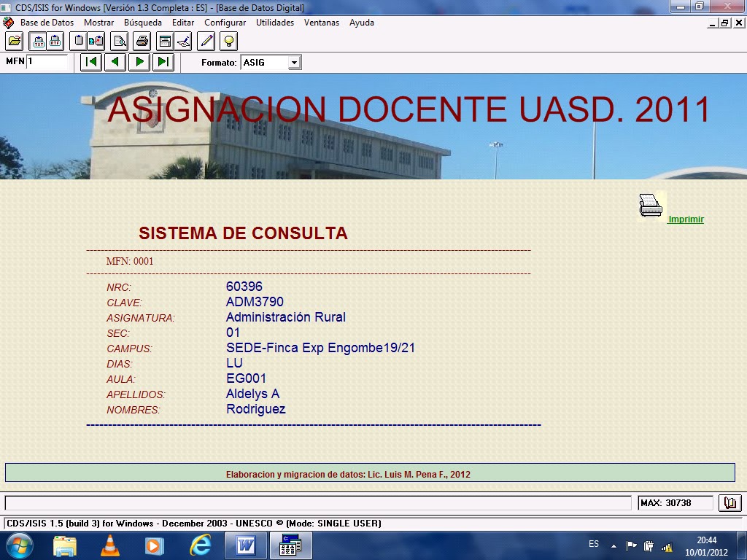This screenshot has height=560, width=747.
Task: Open the Búsqueda menu
Action: [x=143, y=23]
